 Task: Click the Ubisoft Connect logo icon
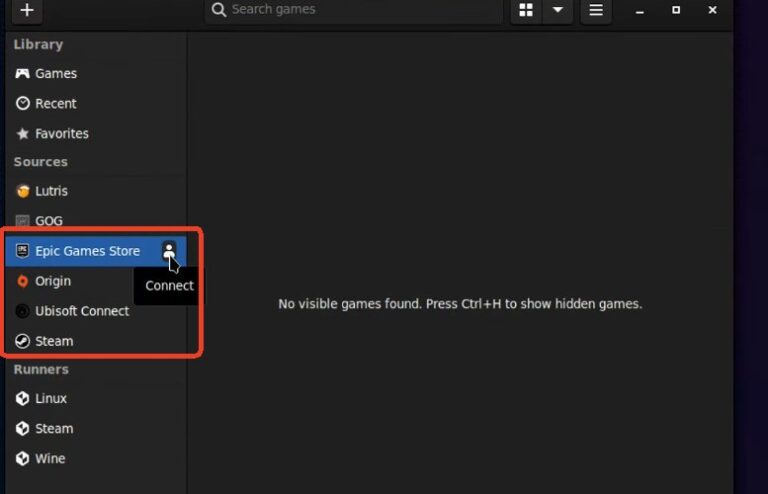(x=23, y=311)
